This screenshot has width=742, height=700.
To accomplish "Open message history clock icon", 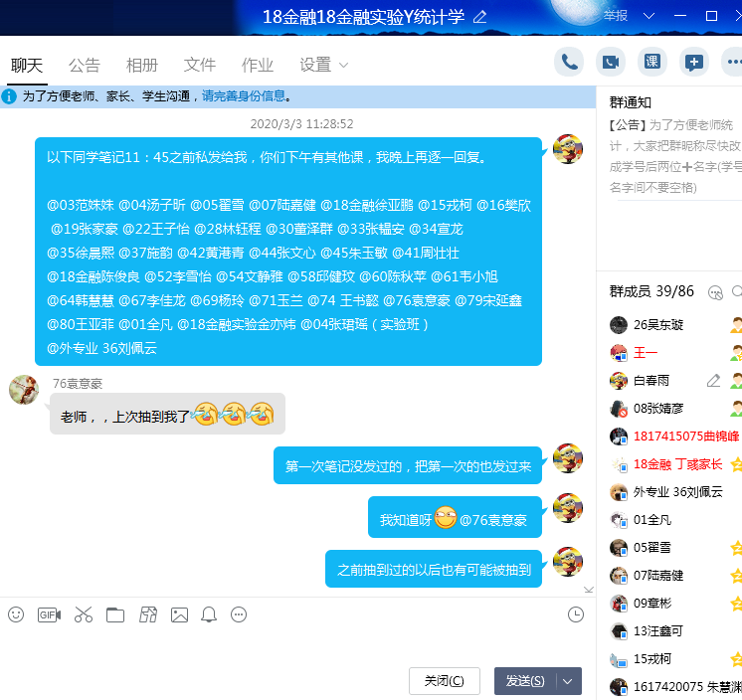I will [x=575, y=614].
